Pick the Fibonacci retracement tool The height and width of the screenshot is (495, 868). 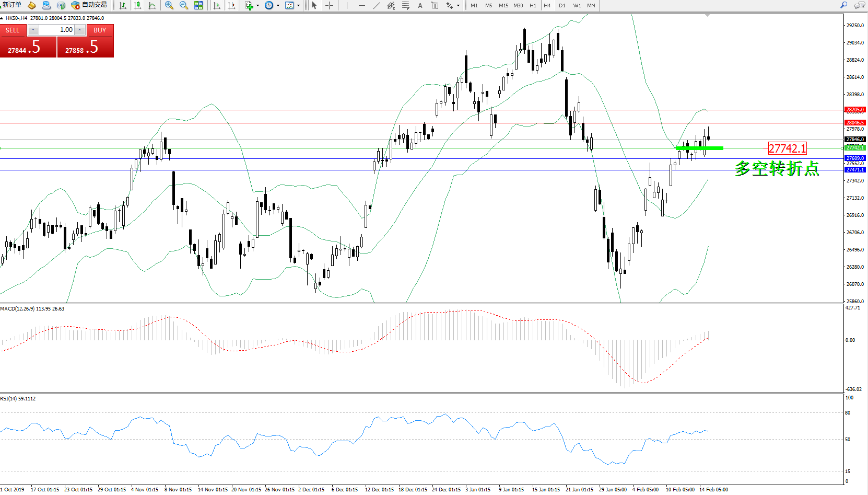pos(406,5)
